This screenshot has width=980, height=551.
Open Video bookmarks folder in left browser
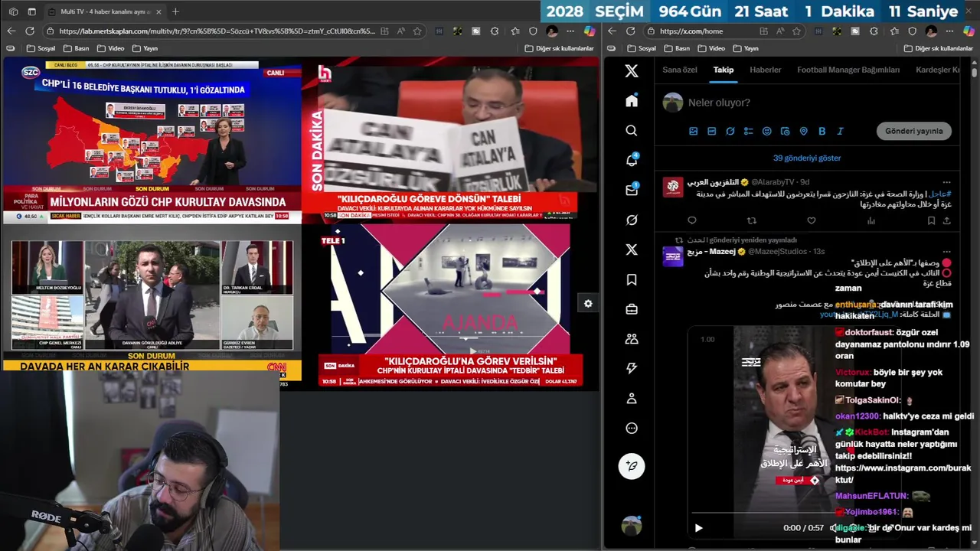pos(110,48)
